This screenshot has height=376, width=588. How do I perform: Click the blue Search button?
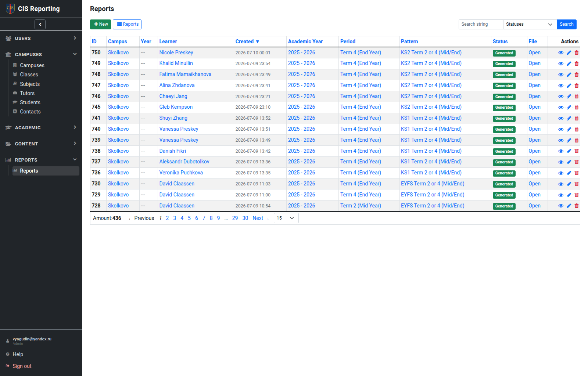pos(567,24)
